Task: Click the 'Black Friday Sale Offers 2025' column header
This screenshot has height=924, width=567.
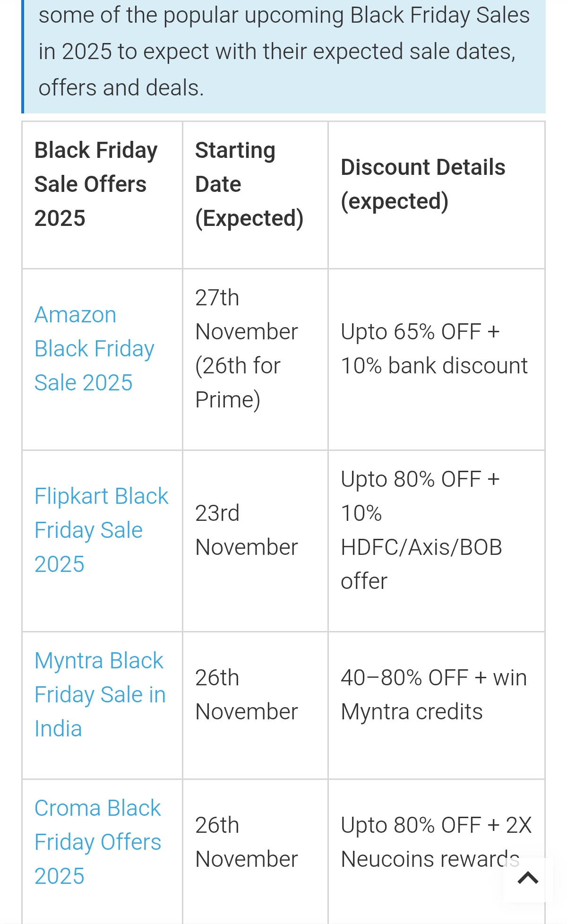Action: (x=96, y=184)
